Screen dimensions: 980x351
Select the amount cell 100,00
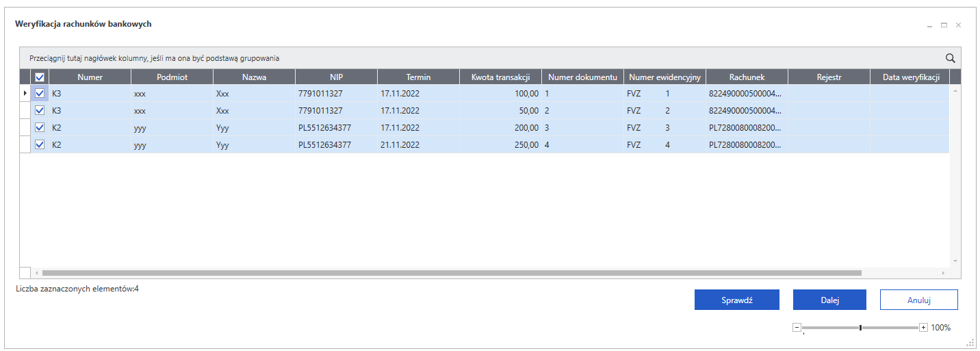(500, 93)
